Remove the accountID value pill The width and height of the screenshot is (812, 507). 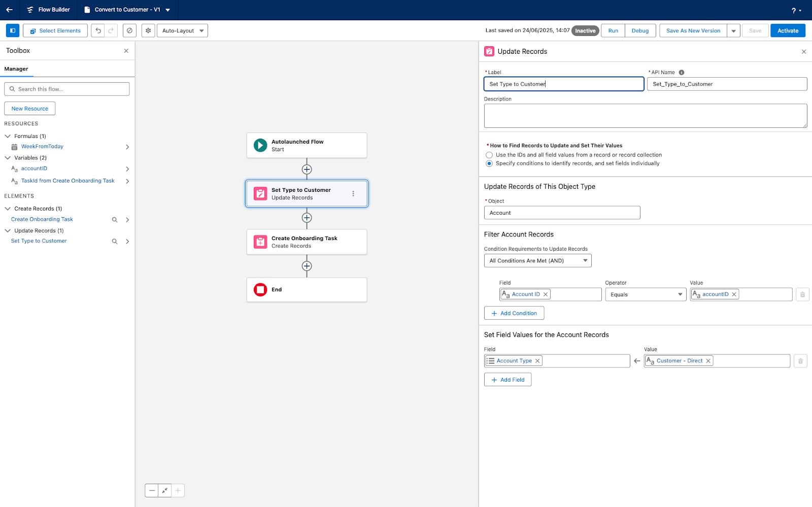(x=734, y=294)
